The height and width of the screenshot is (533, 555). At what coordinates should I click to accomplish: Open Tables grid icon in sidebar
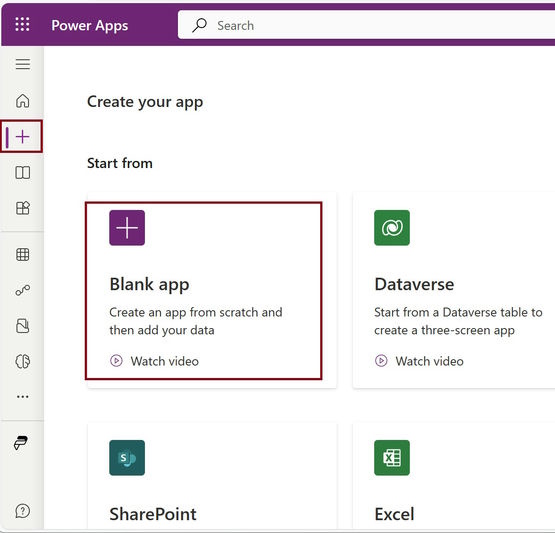(23, 254)
